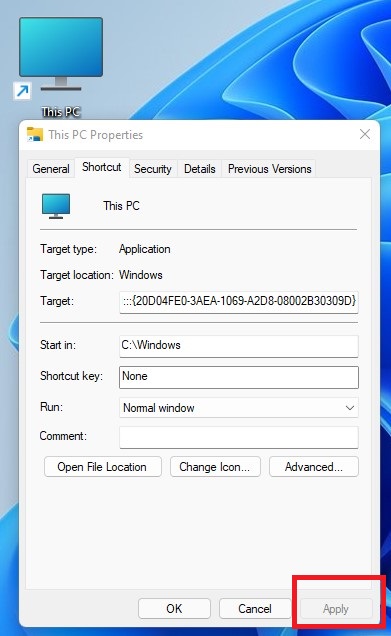
Task: Click the Apply button
Action: point(336,608)
